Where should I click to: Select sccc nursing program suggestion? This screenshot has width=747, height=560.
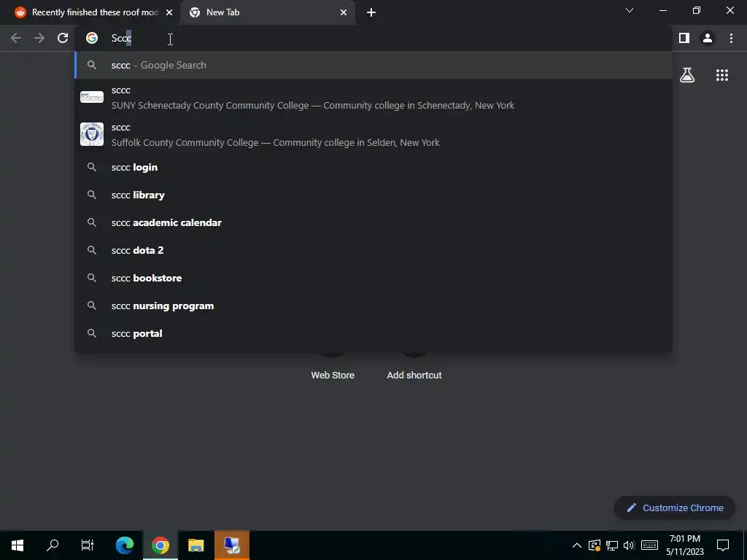pos(373,306)
